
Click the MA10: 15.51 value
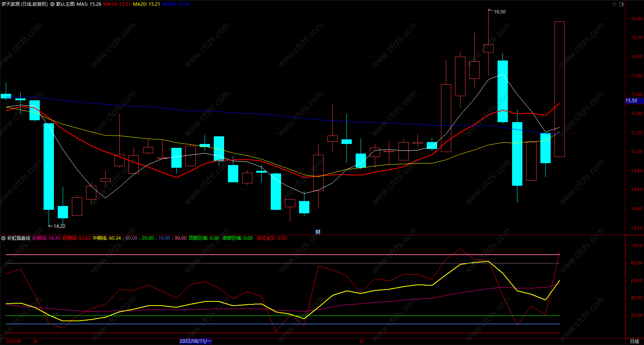tap(117, 4)
